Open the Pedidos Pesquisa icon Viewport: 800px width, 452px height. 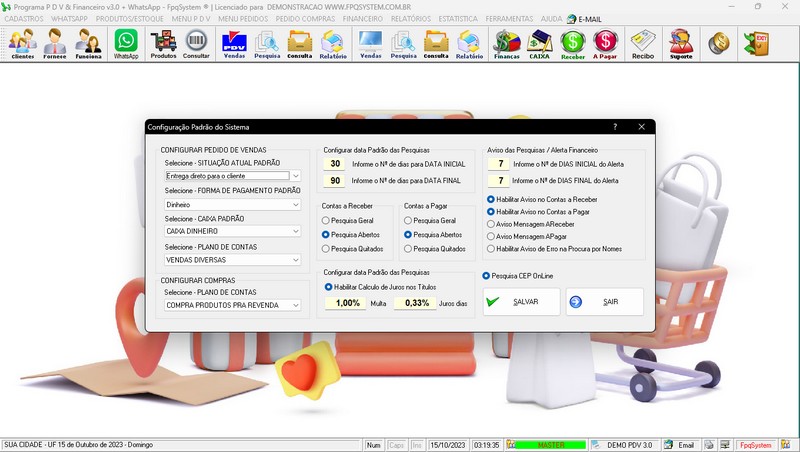click(403, 44)
